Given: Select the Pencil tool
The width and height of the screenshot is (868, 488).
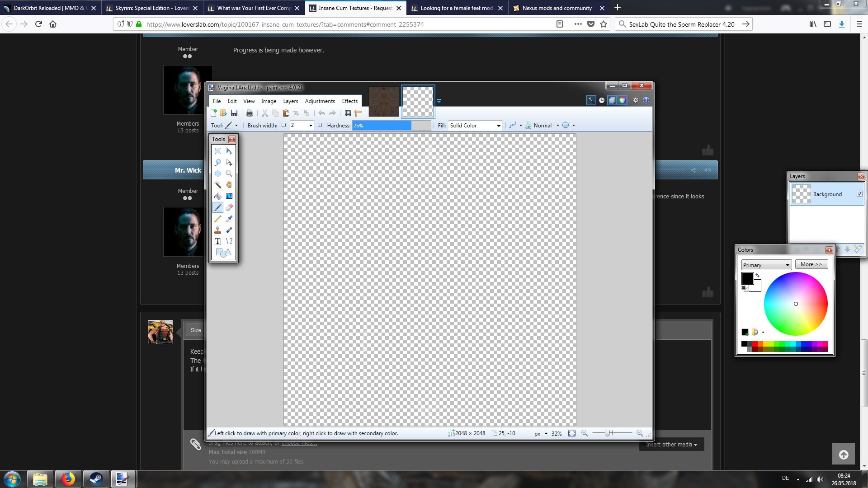Looking at the screenshot, I should tap(217, 219).
